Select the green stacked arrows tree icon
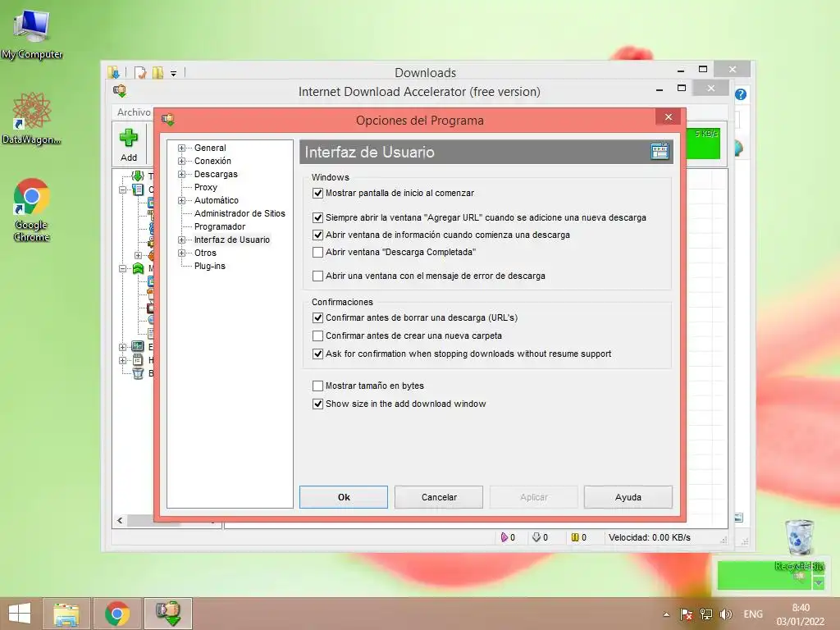The width and height of the screenshot is (840, 630). 138,268
